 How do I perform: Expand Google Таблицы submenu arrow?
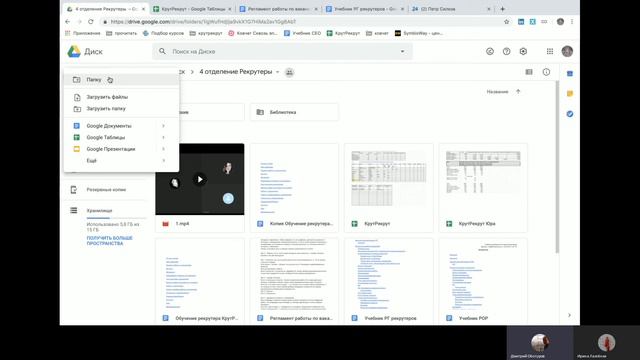[164, 138]
